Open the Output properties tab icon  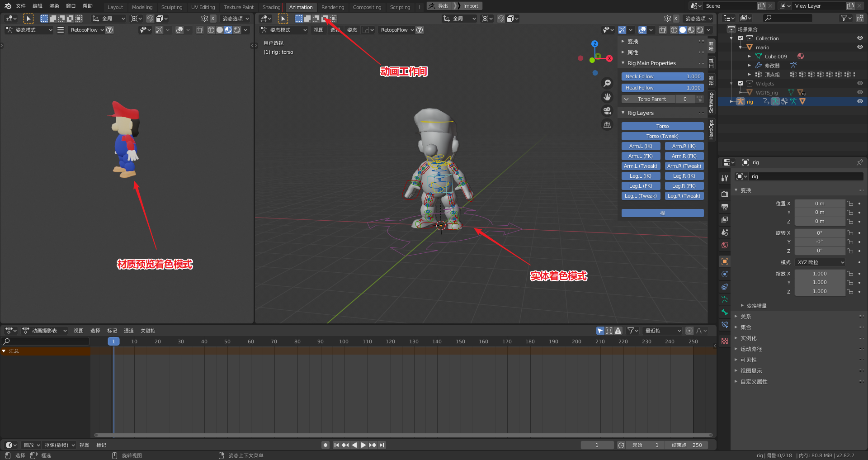coord(725,207)
